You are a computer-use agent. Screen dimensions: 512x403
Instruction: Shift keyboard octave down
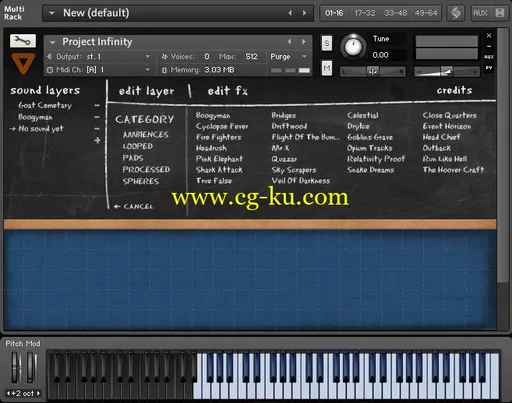[x=8, y=393]
